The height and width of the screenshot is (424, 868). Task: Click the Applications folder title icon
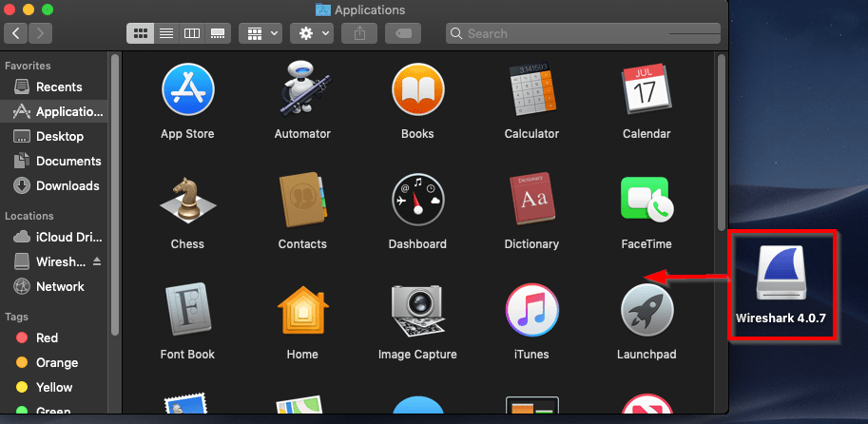point(323,10)
